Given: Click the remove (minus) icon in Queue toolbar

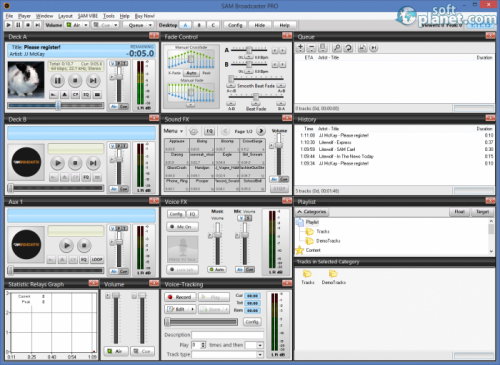Looking at the screenshot, I should (x=311, y=48).
